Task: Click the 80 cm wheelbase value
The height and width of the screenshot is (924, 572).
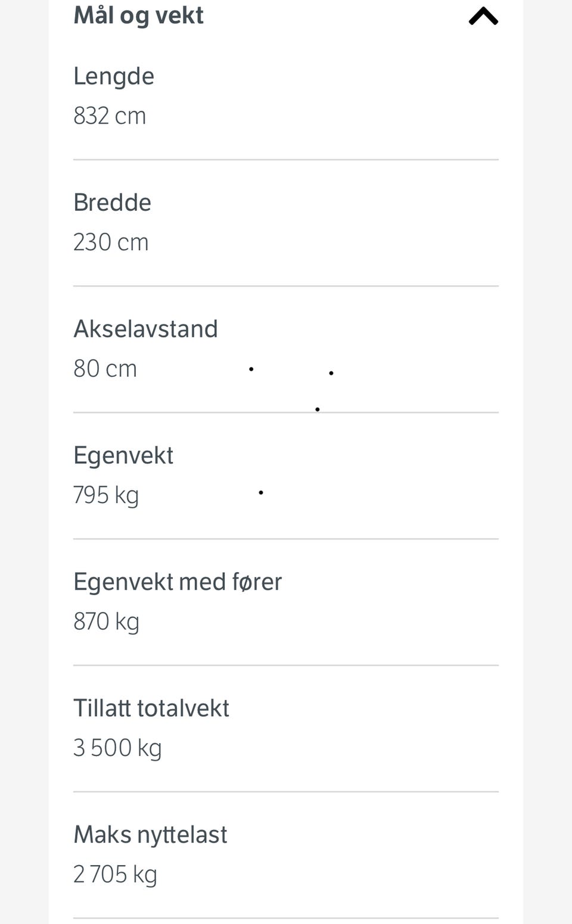Action: [x=105, y=369]
